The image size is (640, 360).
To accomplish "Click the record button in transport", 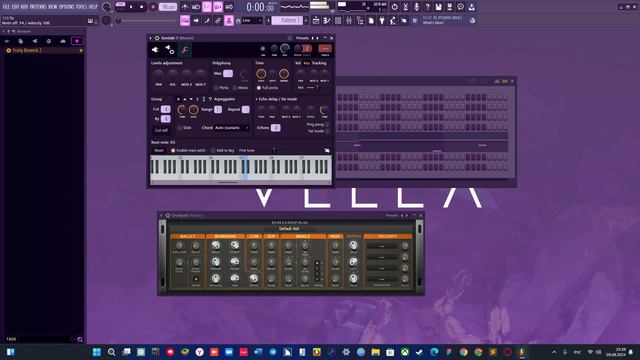I will (153, 7).
